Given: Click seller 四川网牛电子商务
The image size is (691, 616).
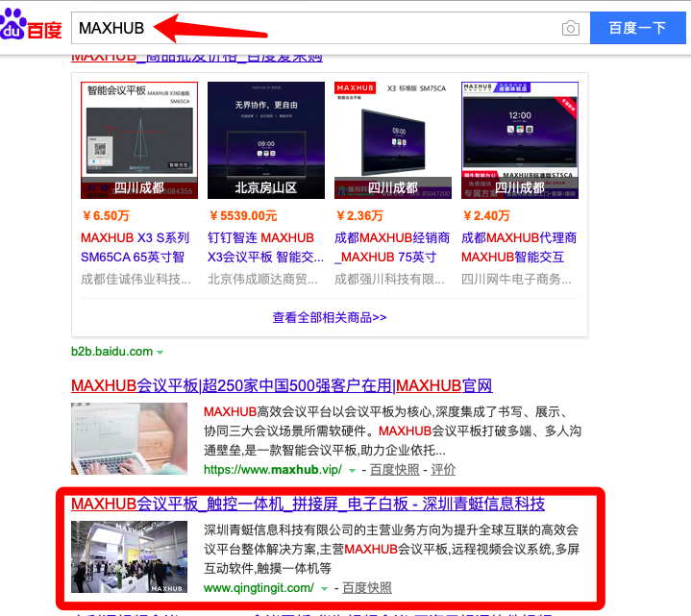Looking at the screenshot, I should tap(516, 279).
